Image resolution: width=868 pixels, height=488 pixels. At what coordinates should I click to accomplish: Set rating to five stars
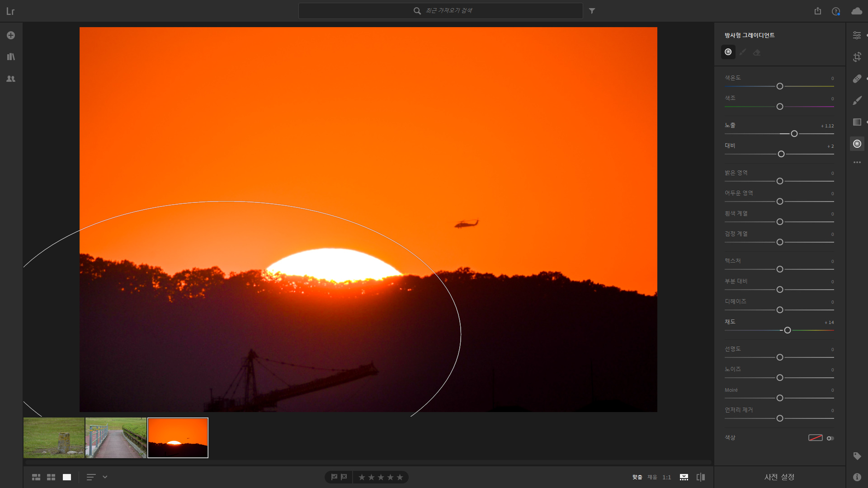[400, 477]
